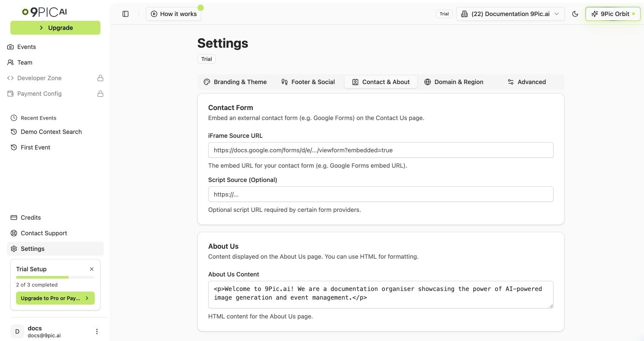644x341 pixels.
Task: Select the locked Payment Config item
Action: tap(55, 94)
